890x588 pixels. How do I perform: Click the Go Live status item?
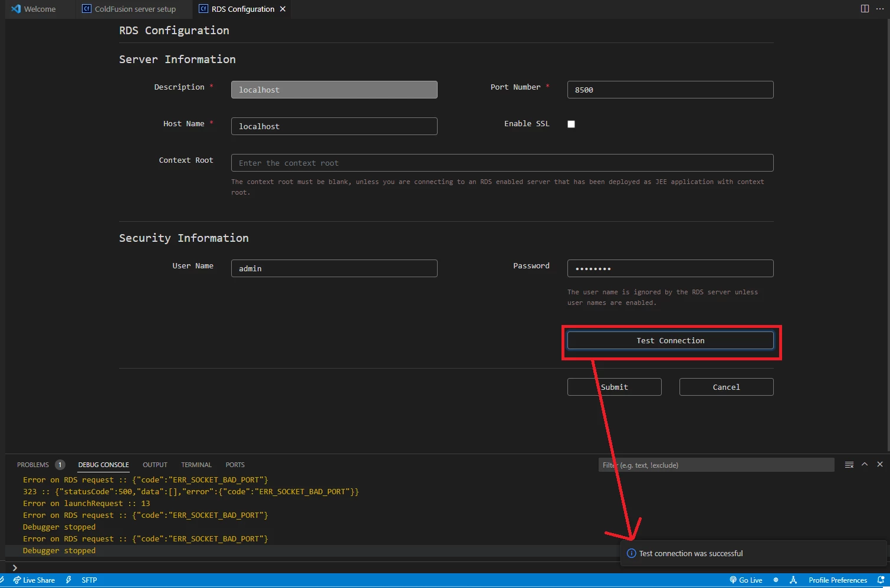[x=746, y=580]
